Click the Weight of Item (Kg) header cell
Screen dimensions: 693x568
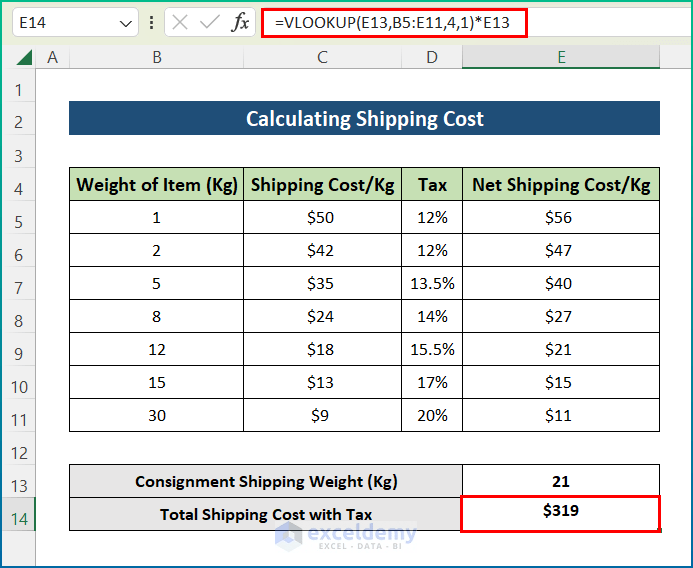point(156,184)
